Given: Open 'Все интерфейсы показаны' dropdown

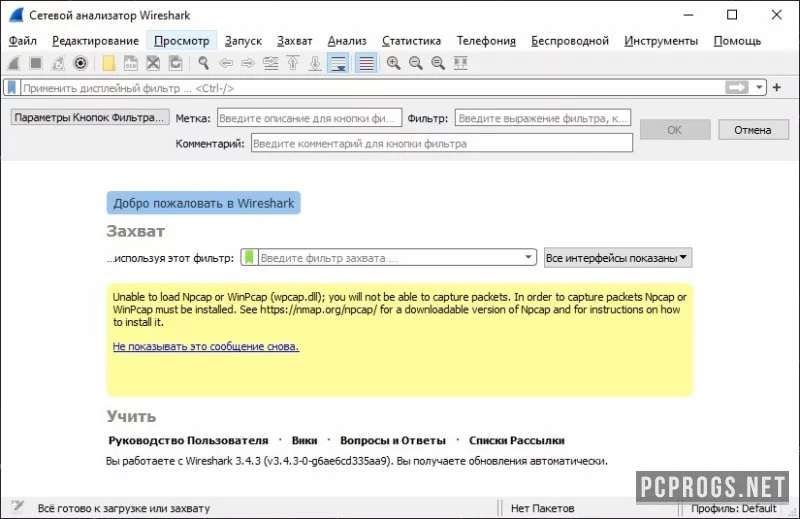Looking at the screenshot, I should 617,258.
